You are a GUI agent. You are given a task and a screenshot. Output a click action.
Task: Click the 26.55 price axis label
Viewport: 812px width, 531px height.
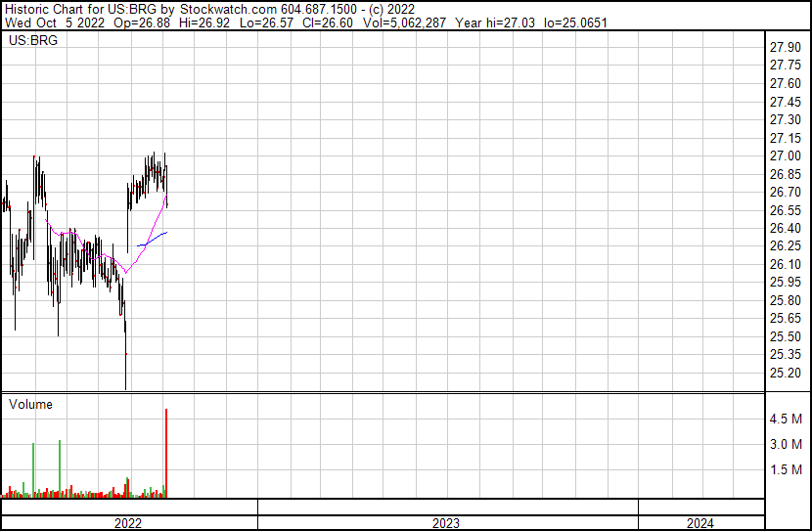pos(786,210)
